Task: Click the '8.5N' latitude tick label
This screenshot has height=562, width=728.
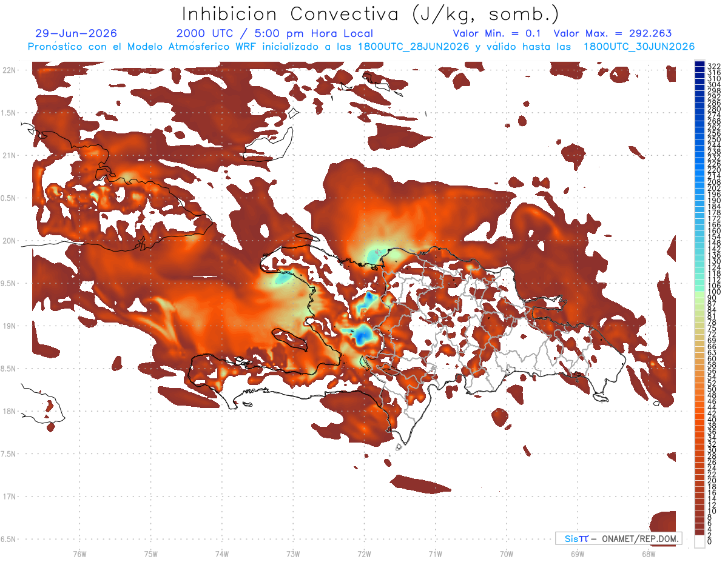Action: [9, 369]
